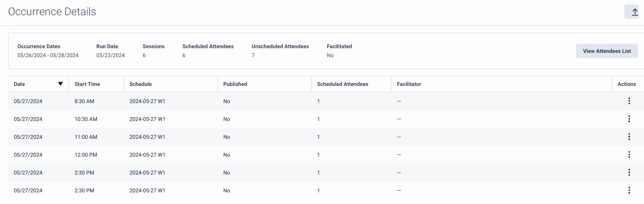Click the 10:30 AM start time cell
Image resolution: width=644 pixels, height=204 pixels.
(86, 119)
